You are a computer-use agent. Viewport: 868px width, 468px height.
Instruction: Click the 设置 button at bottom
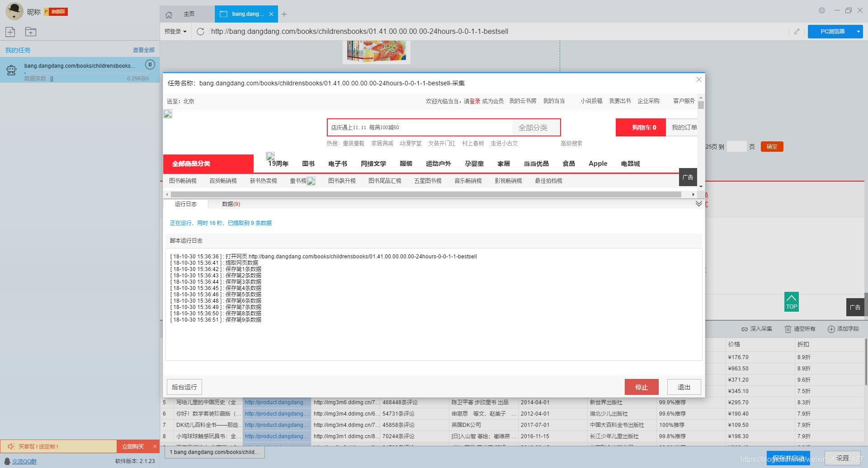pos(842,458)
